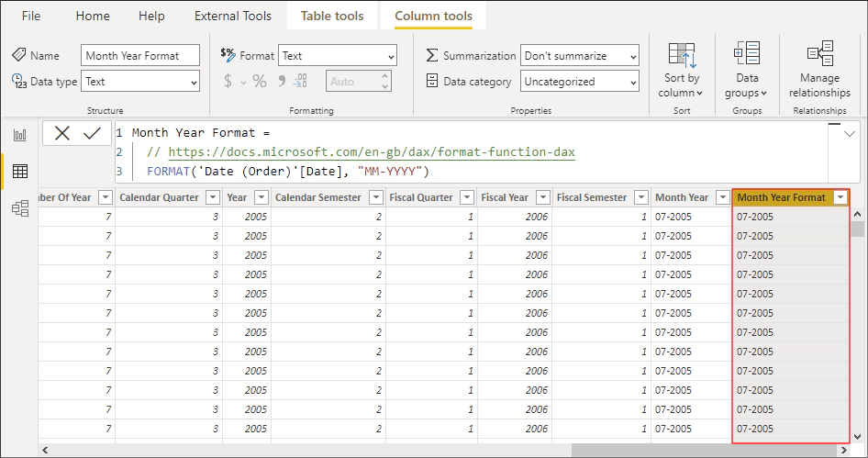Open the docs.microsoft.com format-function link
Viewport: 868px width, 458px height.
click(x=372, y=151)
